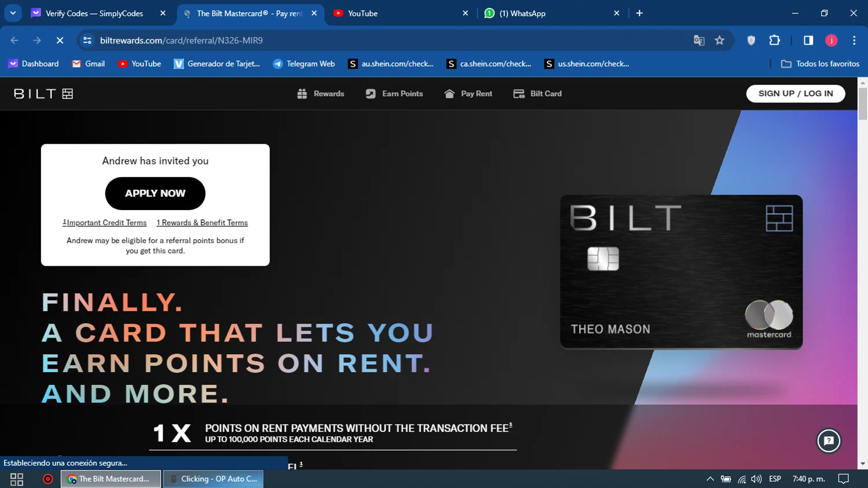Close the YouTube browser tab

point(465,13)
